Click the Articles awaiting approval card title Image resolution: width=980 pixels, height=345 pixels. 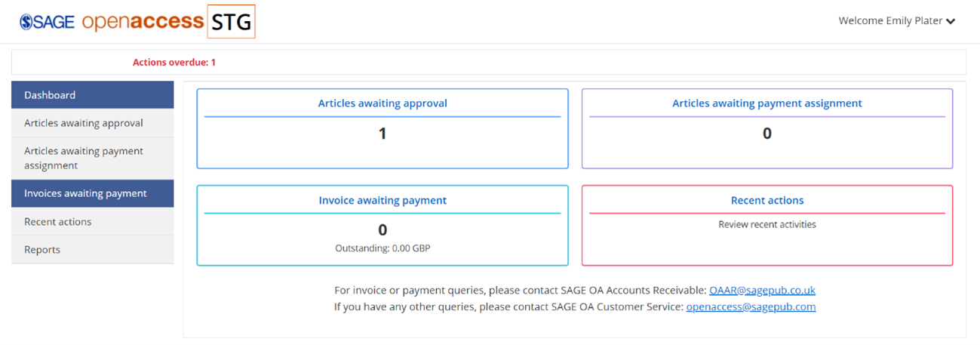[x=382, y=103]
